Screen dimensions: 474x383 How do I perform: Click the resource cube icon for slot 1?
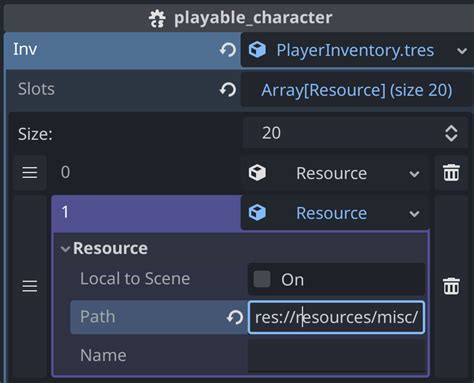[257, 213]
